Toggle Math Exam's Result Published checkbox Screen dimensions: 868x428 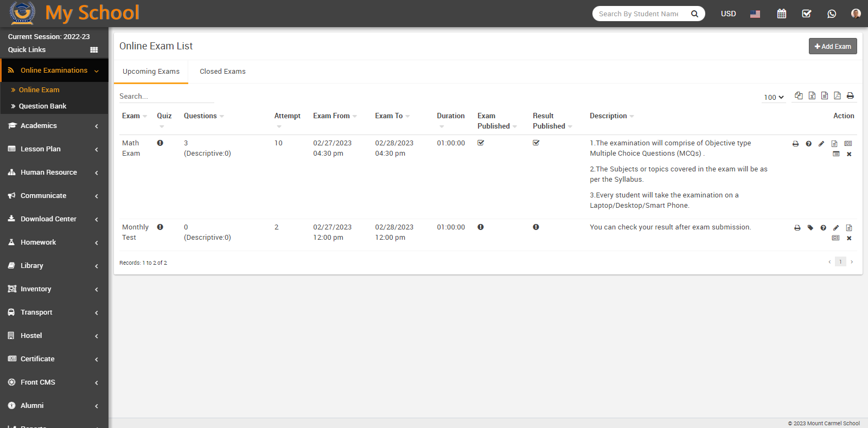coord(536,143)
